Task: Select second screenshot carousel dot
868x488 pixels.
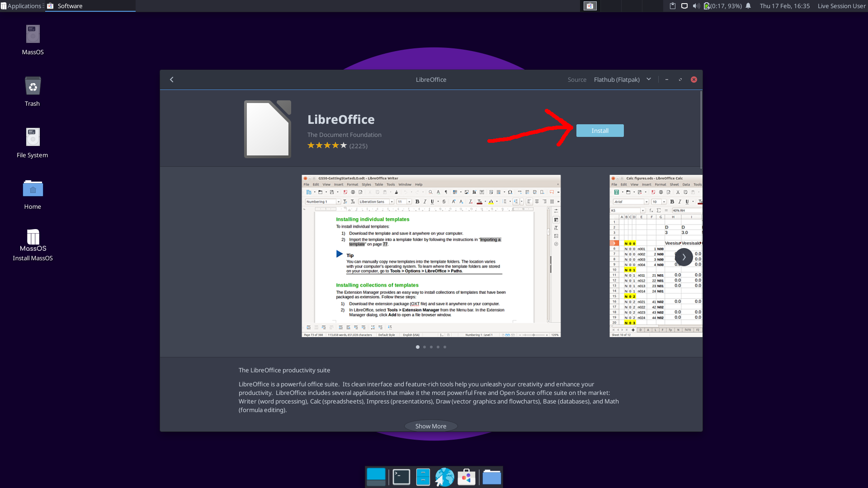Action: [425, 347]
